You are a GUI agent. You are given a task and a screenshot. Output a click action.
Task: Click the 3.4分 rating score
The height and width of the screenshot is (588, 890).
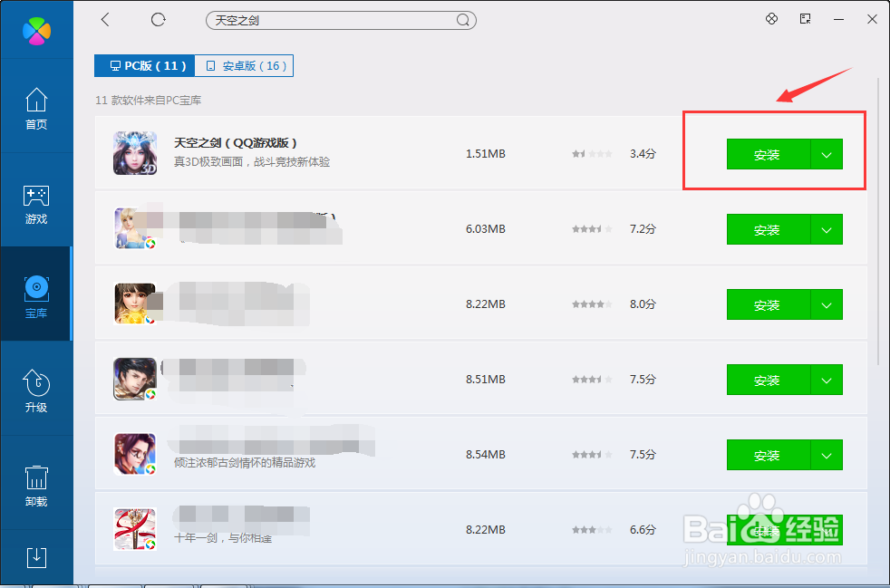tap(643, 154)
